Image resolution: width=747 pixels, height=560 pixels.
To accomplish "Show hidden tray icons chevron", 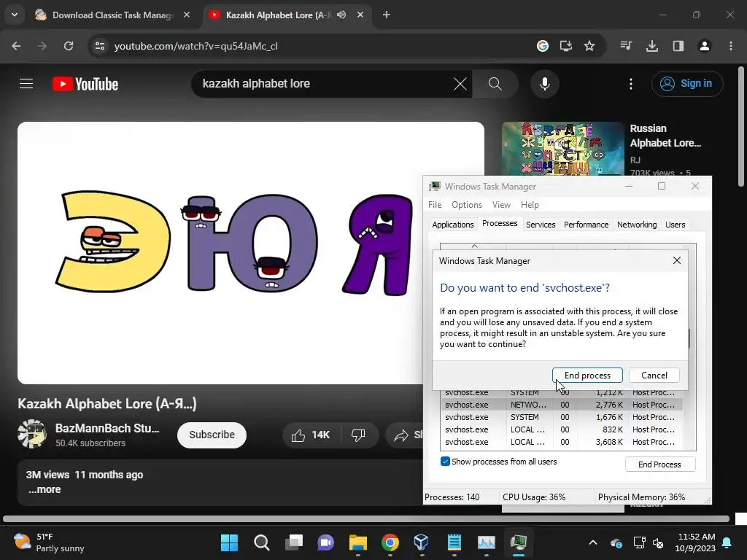I will [x=593, y=542].
